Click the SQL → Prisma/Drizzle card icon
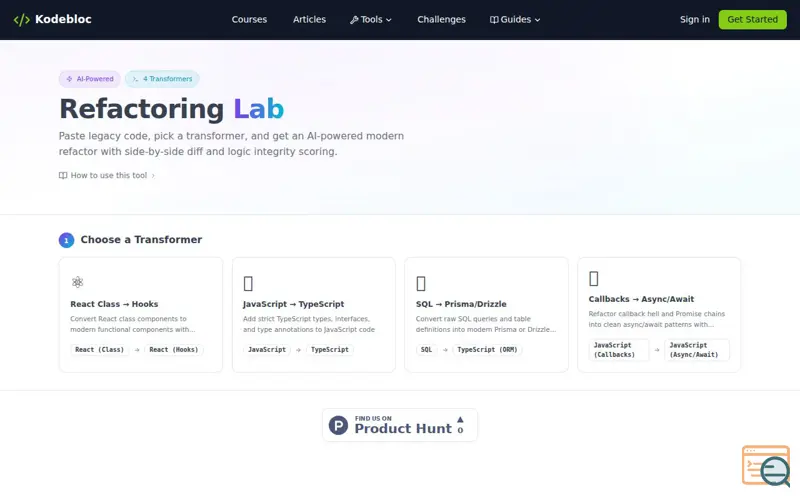 (421, 283)
